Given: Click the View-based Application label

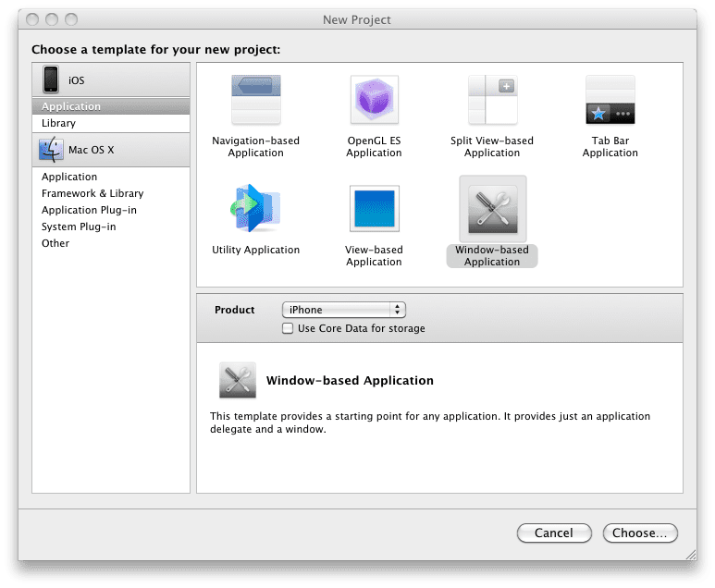Looking at the screenshot, I should 374,256.
